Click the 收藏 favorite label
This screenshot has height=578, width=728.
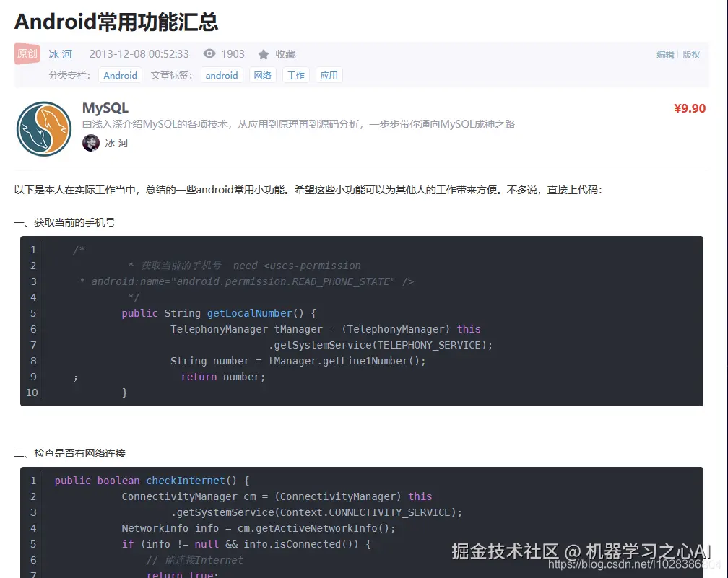click(x=285, y=54)
